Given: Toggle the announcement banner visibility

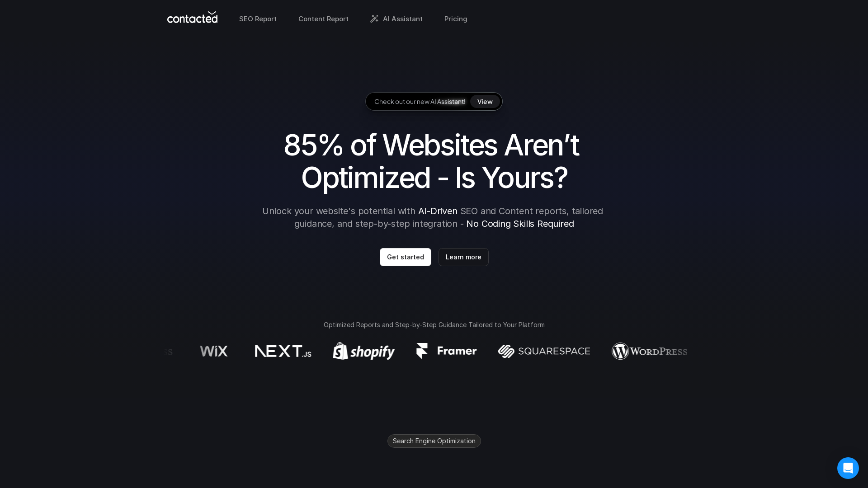Looking at the screenshot, I should point(434,101).
